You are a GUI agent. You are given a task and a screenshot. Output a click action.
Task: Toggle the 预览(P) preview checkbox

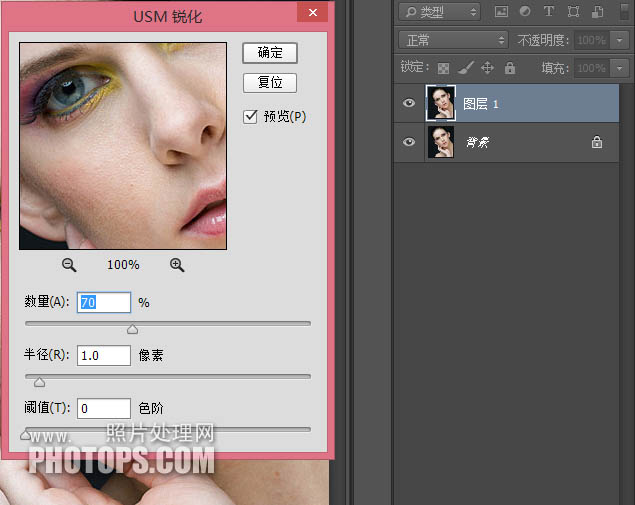pyautogui.click(x=250, y=117)
